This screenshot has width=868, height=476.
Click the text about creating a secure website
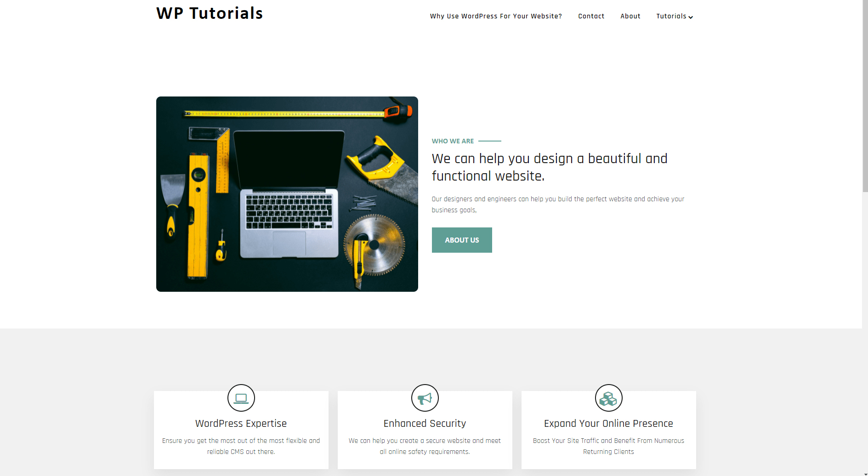click(x=425, y=446)
